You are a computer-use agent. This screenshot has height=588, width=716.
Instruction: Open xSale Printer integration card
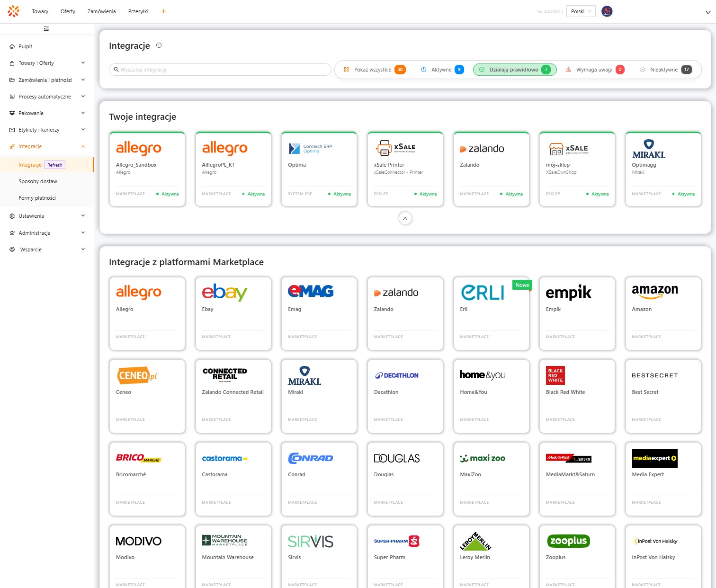click(x=405, y=169)
